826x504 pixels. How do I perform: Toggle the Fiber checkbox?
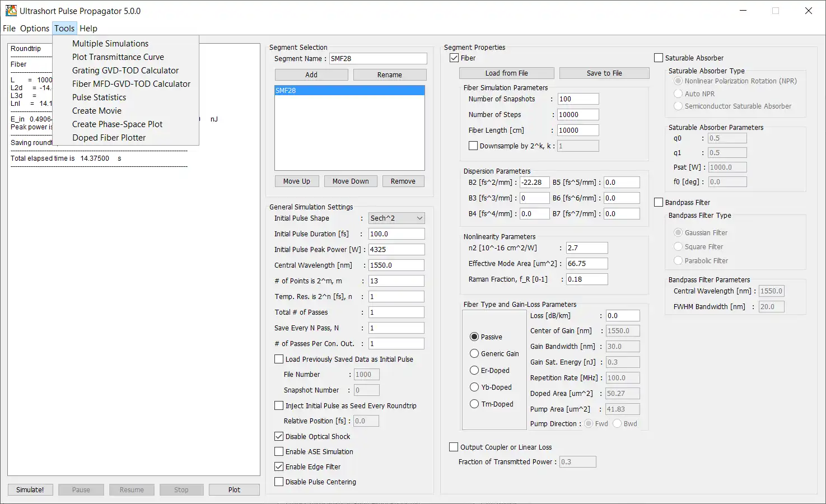[455, 58]
